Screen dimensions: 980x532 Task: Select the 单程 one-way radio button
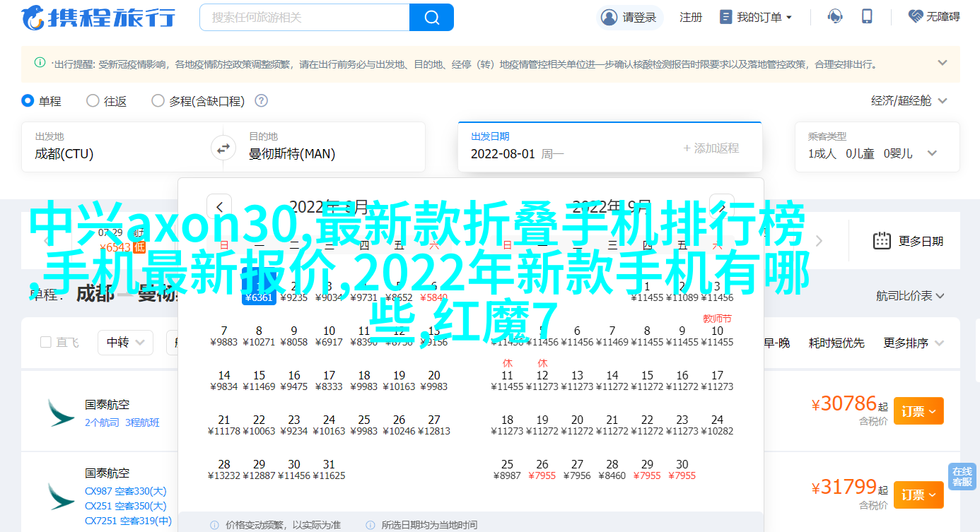(x=28, y=101)
